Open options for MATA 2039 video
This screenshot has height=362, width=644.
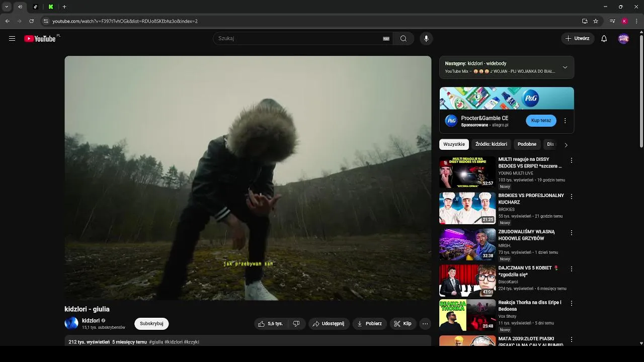point(571,340)
